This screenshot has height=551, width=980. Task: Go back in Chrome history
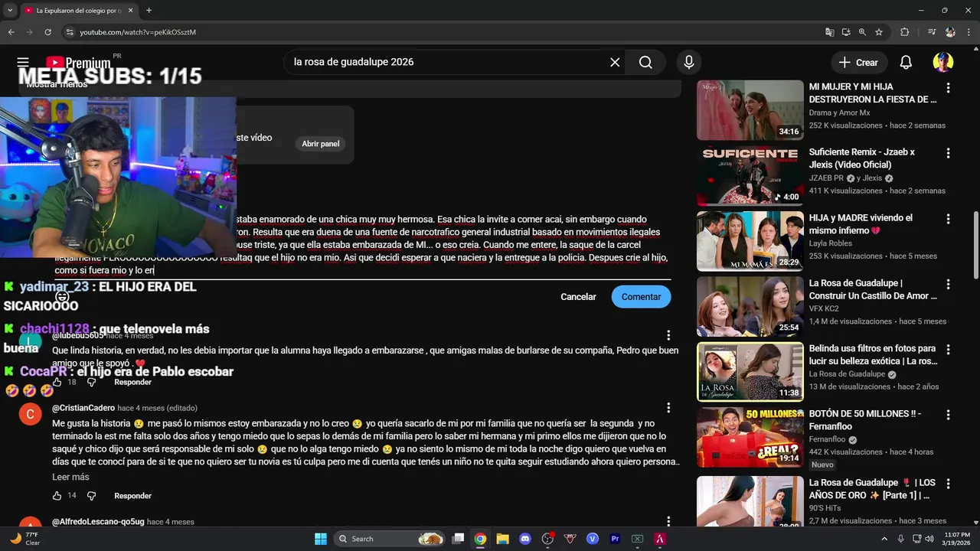coord(11,32)
